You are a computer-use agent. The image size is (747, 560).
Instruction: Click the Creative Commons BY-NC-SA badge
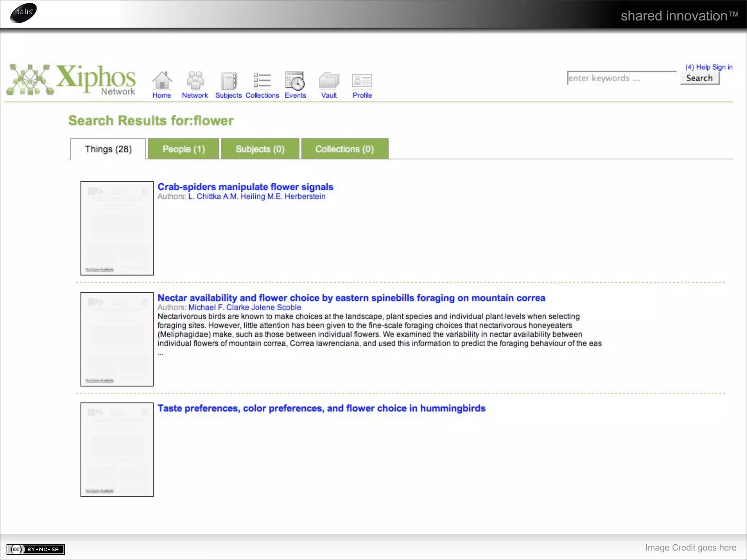coord(36,549)
